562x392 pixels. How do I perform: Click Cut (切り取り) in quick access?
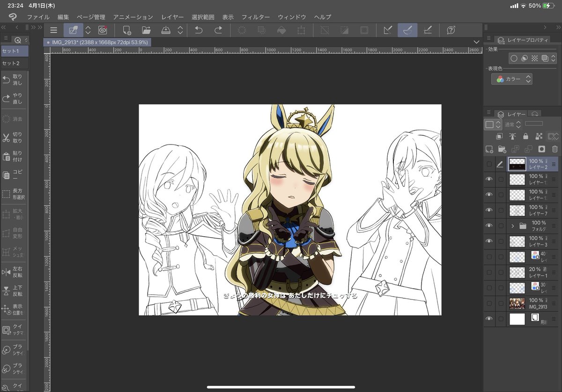[x=13, y=137]
